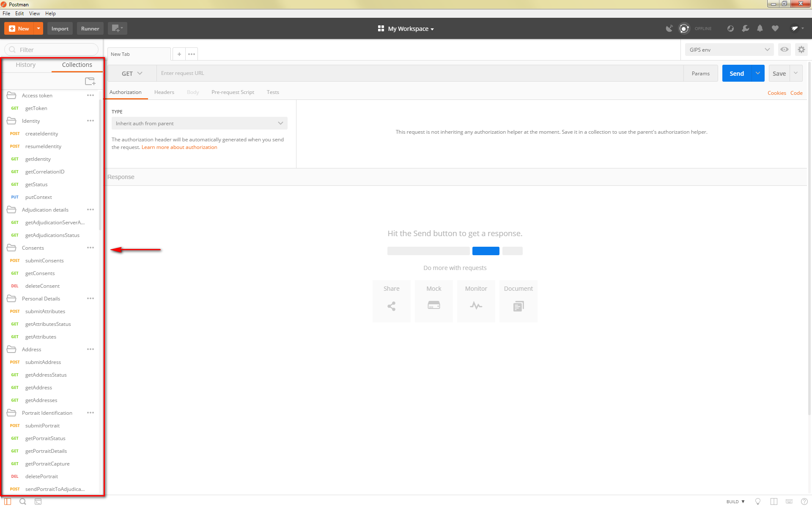Open the wrench settings icon

(745, 28)
